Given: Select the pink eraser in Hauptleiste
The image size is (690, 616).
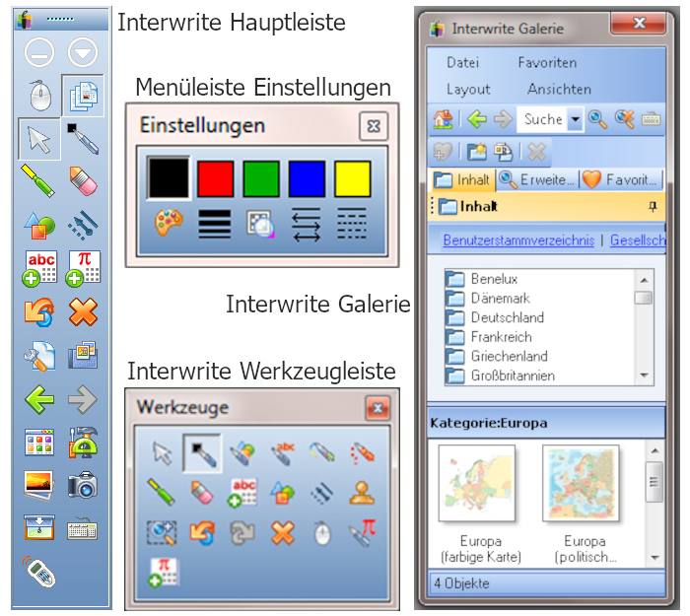Looking at the screenshot, I should pos(83,180).
